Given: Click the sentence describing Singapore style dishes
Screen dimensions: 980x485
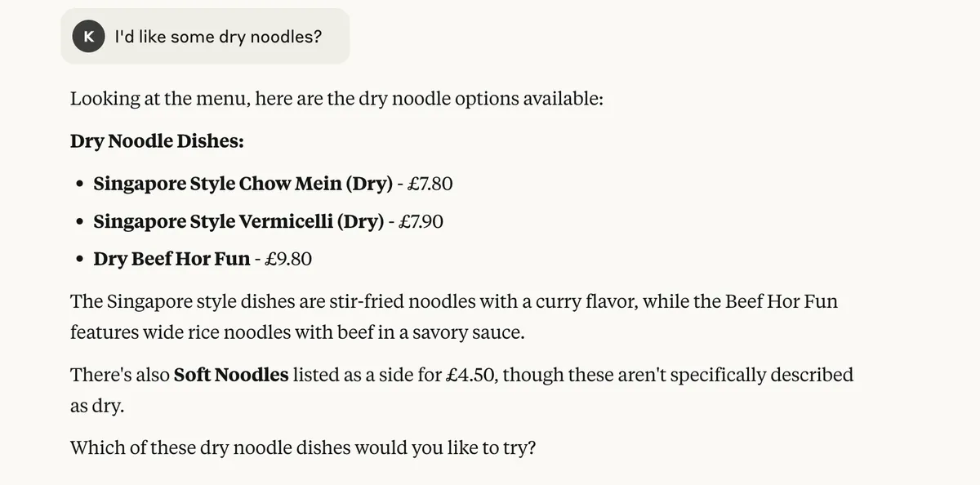Looking at the screenshot, I should click(454, 317).
